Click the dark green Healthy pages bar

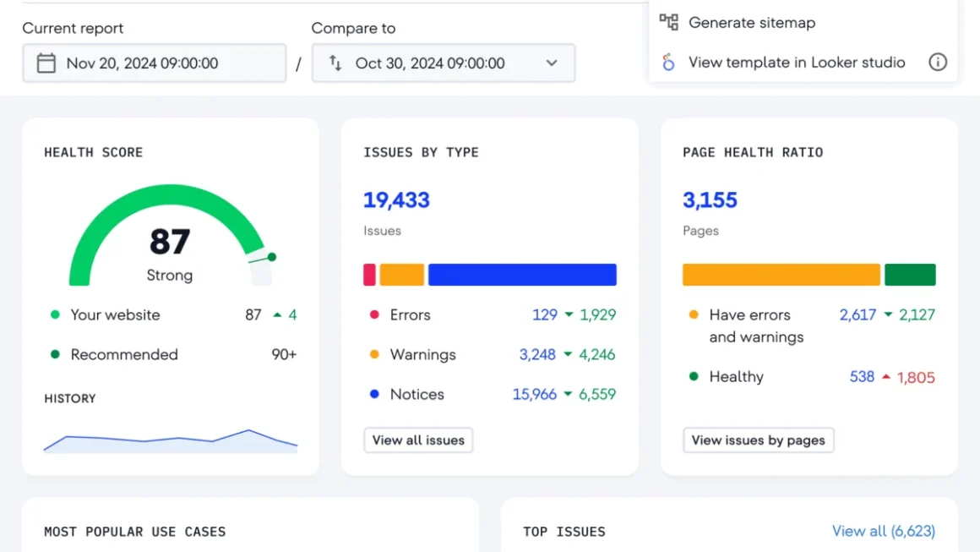pyautogui.click(x=910, y=275)
